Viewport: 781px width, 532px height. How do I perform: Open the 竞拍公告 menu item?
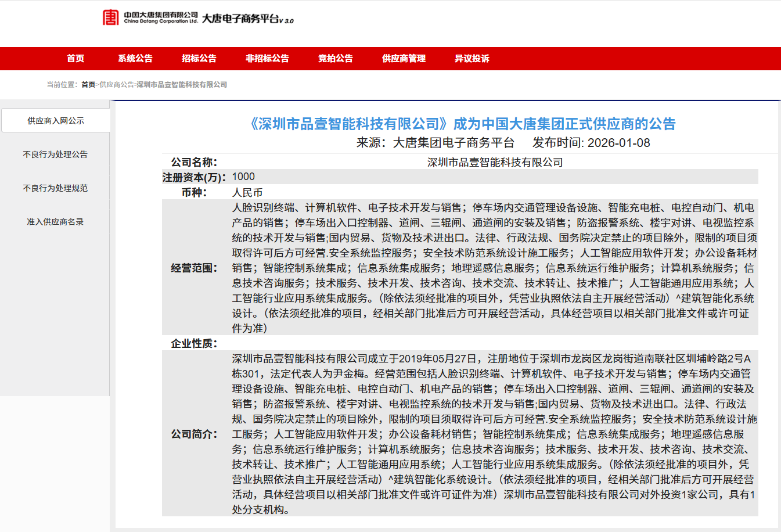pos(336,59)
